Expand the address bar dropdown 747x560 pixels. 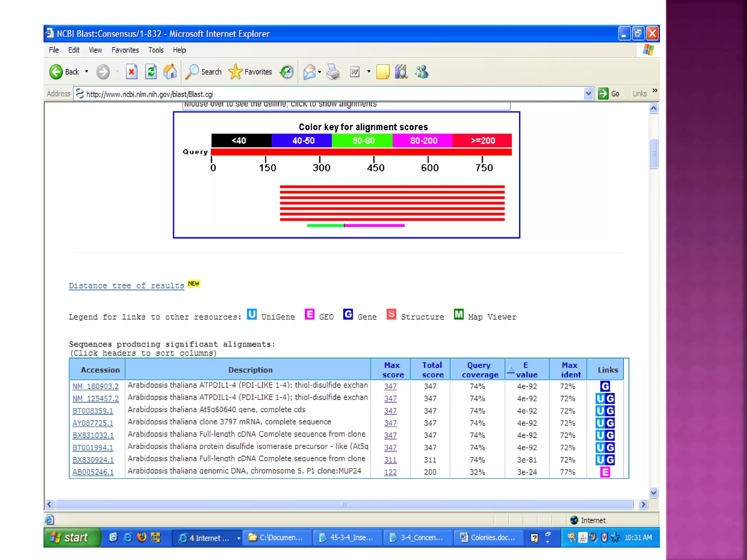[588, 94]
